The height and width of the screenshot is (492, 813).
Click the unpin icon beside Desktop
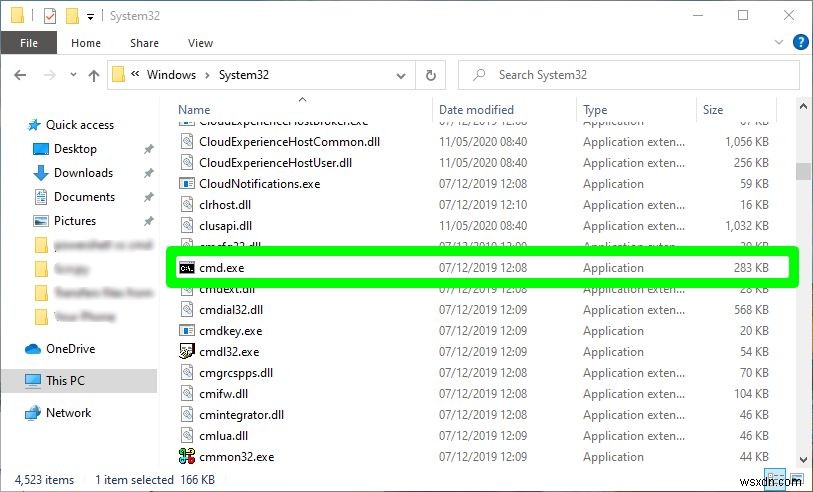(148, 149)
